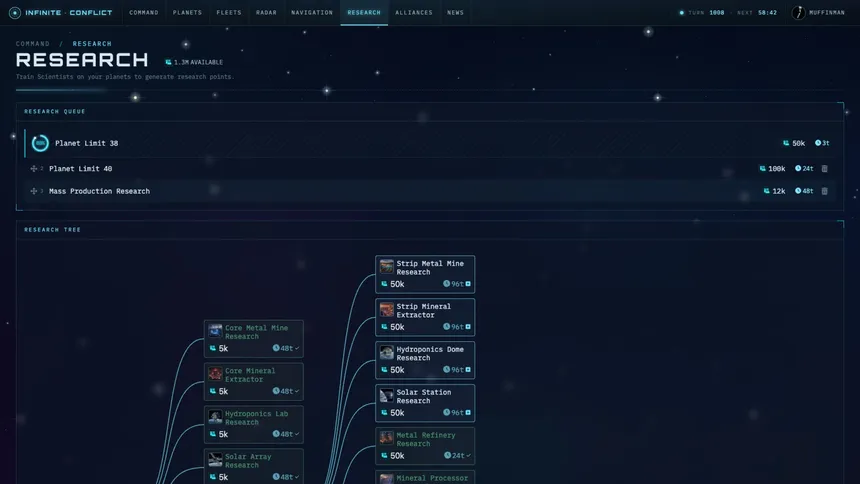Viewport: 860px width, 484px height.
Task: Click the Planet Limit 38 circular progress indicator
Action: click(x=40, y=143)
